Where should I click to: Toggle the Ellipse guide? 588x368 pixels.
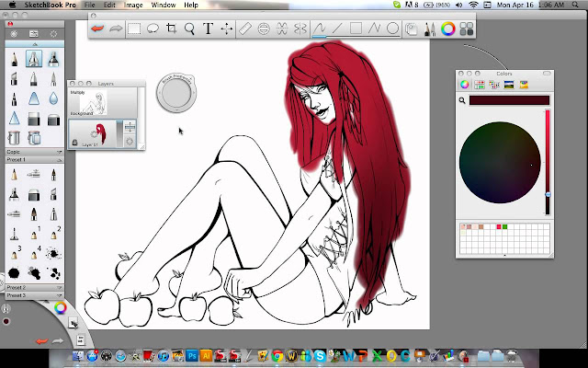pyautogui.click(x=264, y=29)
